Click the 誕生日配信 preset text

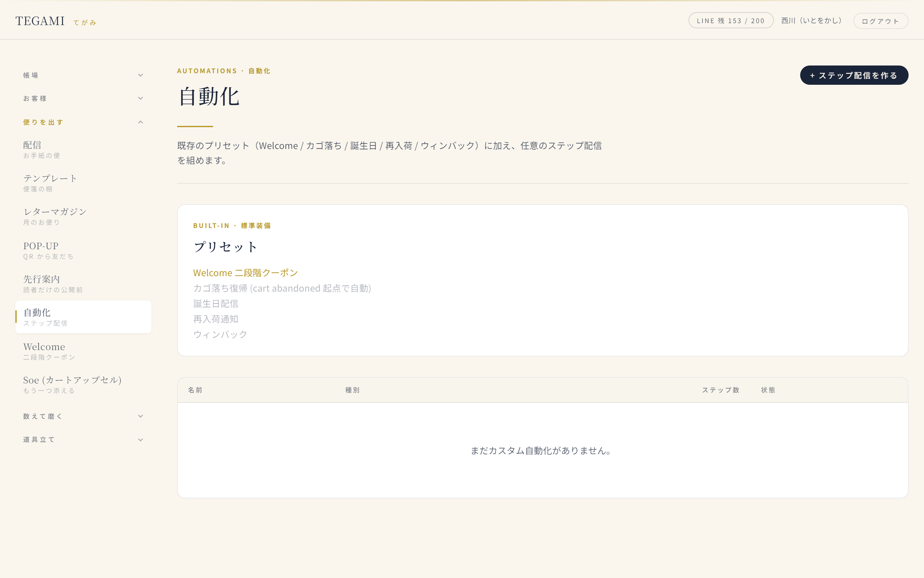[216, 303]
